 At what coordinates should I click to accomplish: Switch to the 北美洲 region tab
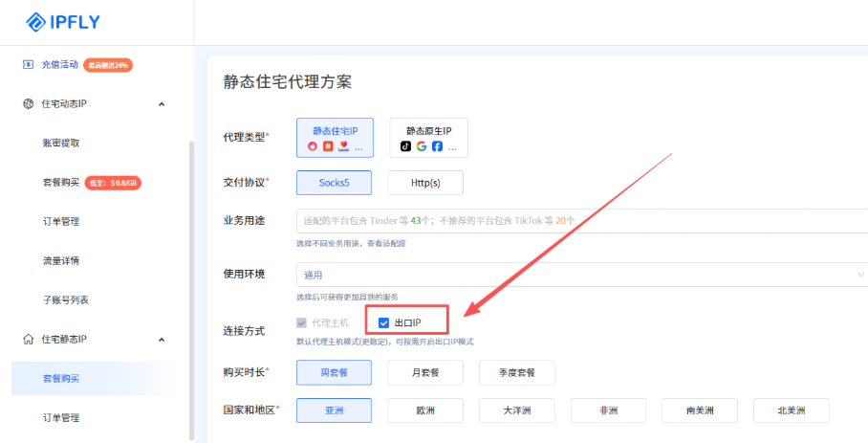792,410
